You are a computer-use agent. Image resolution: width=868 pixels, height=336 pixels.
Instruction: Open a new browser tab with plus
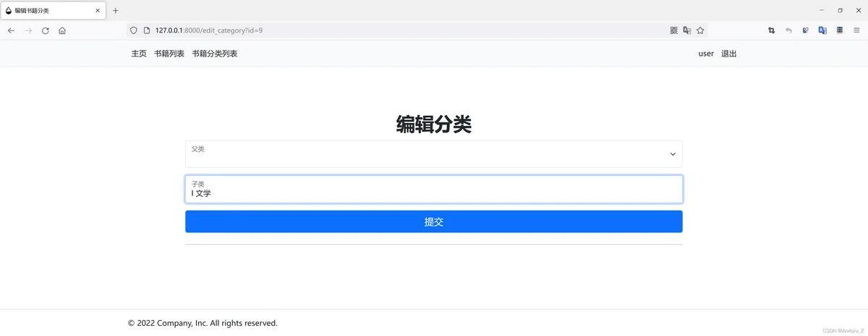[115, 10]
